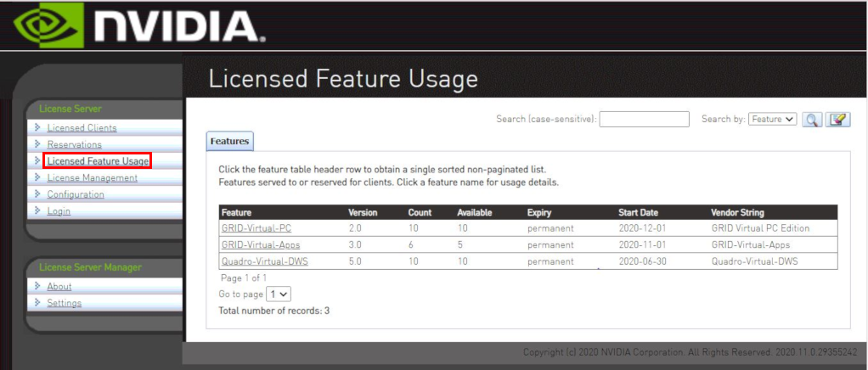Click the magnifying glass search icon
The image size is (868, 370).
[x=812, y=120]
